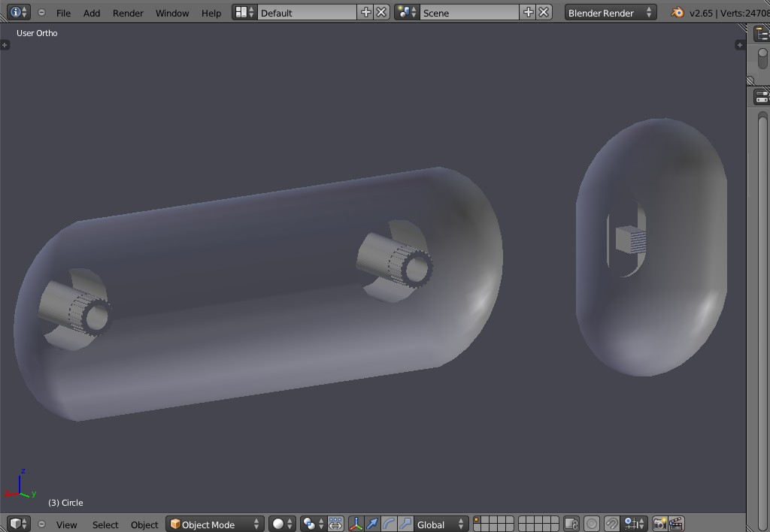Select the translate manipulator arrow icon
Image resolution: width=770 pixels, height=532 pixels.
point(371,524)
